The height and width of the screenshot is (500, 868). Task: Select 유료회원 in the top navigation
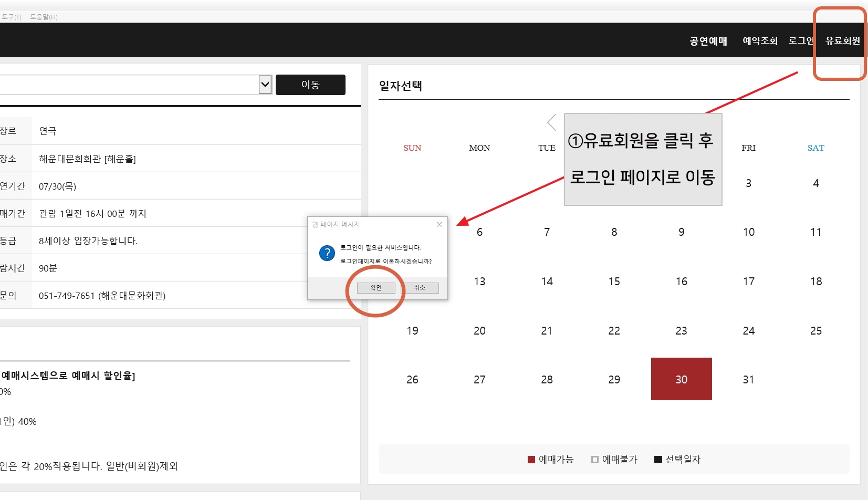point(842,41)
